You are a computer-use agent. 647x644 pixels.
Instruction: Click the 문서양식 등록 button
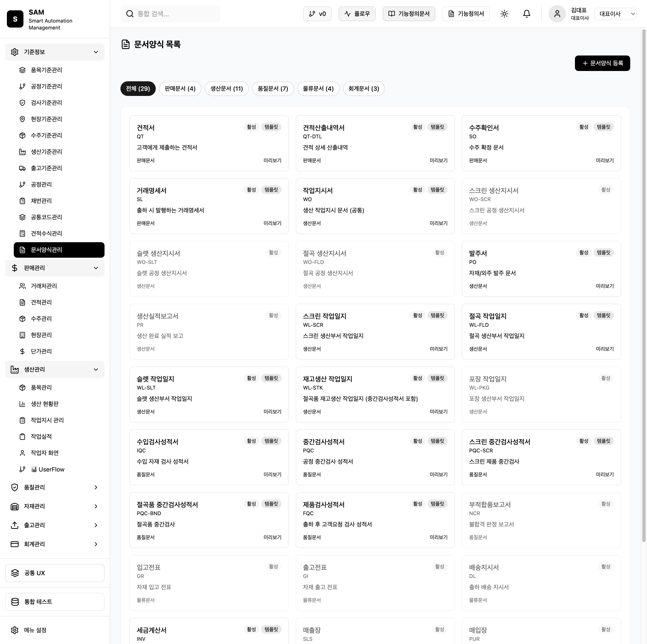602,63
